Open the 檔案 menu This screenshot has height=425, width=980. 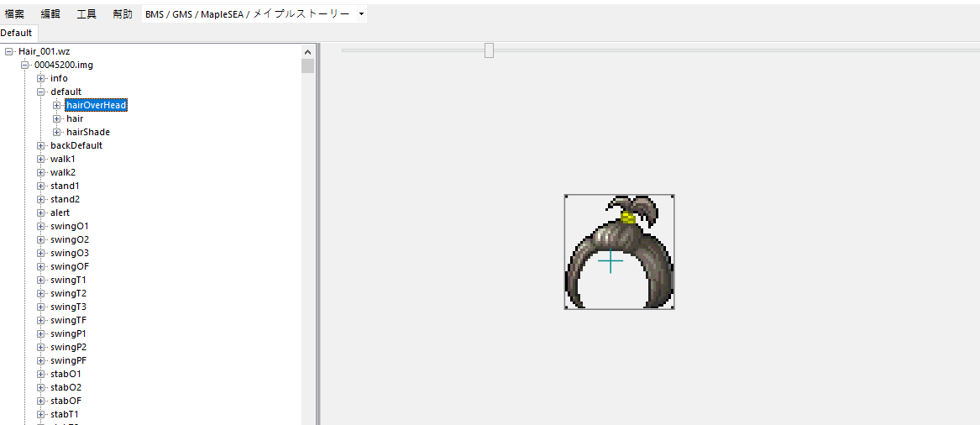click(14, 13)
